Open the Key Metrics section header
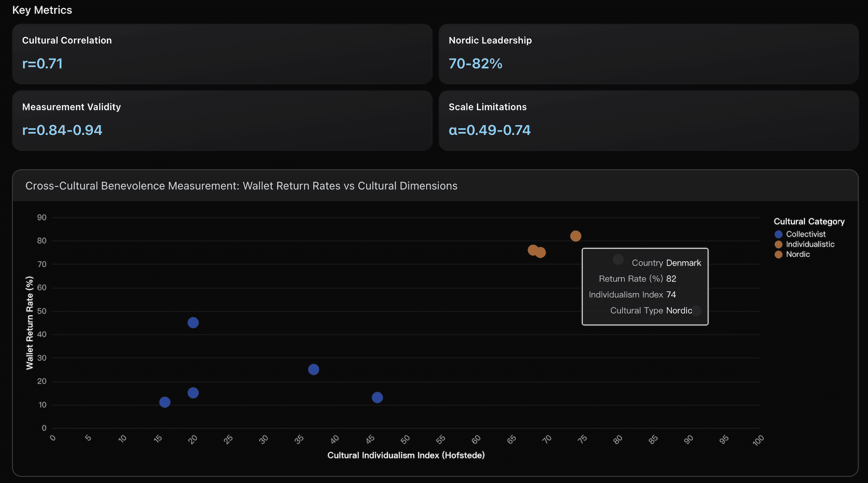The width and height of the screenshot is (868, 483). click(x=42, y=10)
